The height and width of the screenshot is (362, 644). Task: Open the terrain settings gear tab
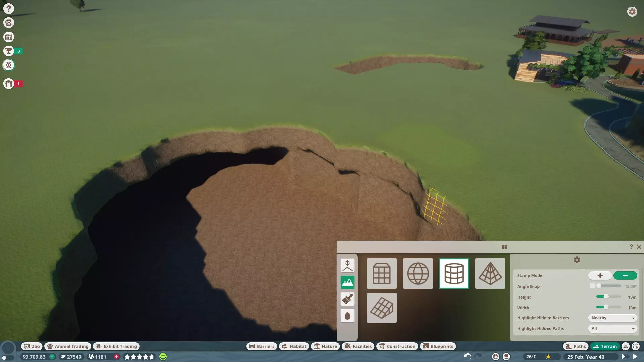pos(577,260)
